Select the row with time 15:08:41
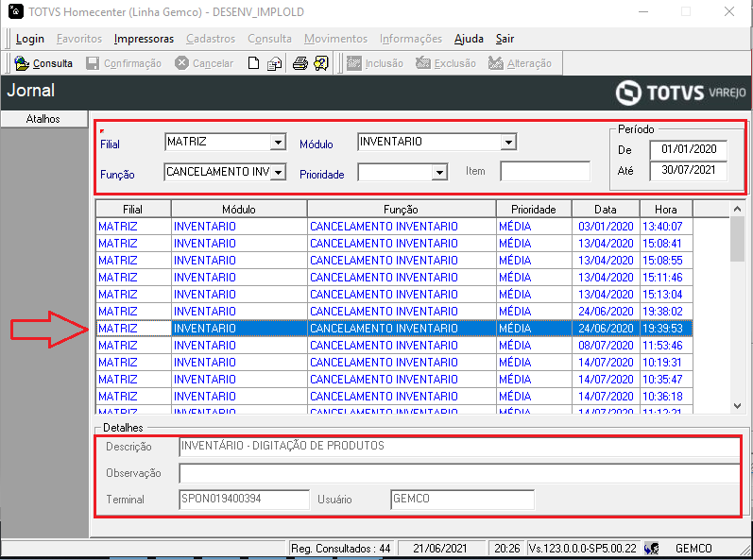Screen dimensions: 753x560 tap(394, 244)
